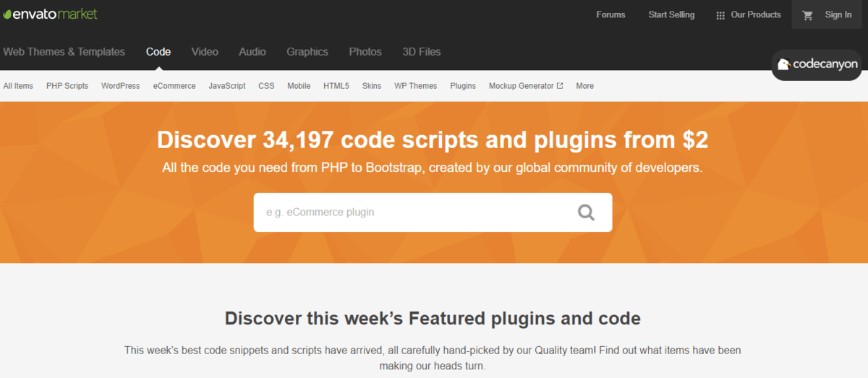Screen dimensions: 868x378
Task: Open WordPress category
Action: tap(121, 85)
